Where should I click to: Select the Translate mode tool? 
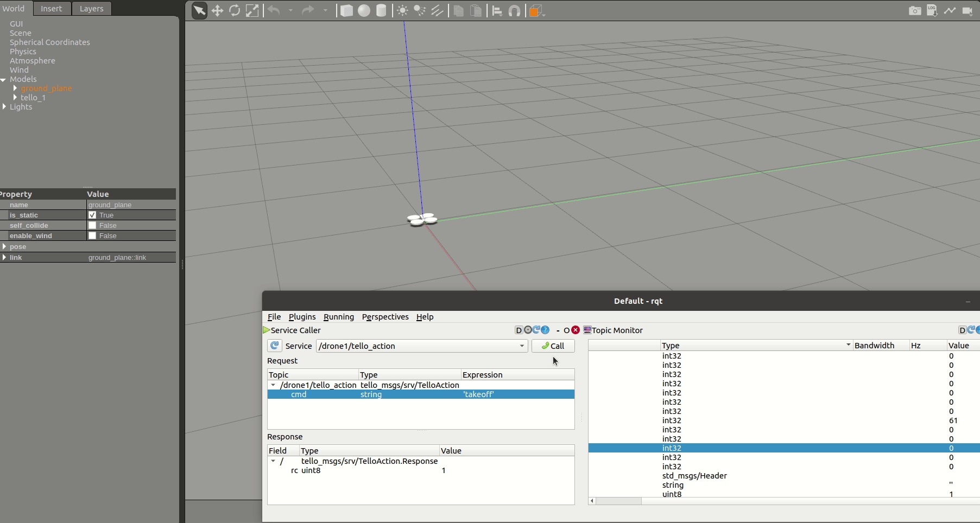click(x=217, y=11)
